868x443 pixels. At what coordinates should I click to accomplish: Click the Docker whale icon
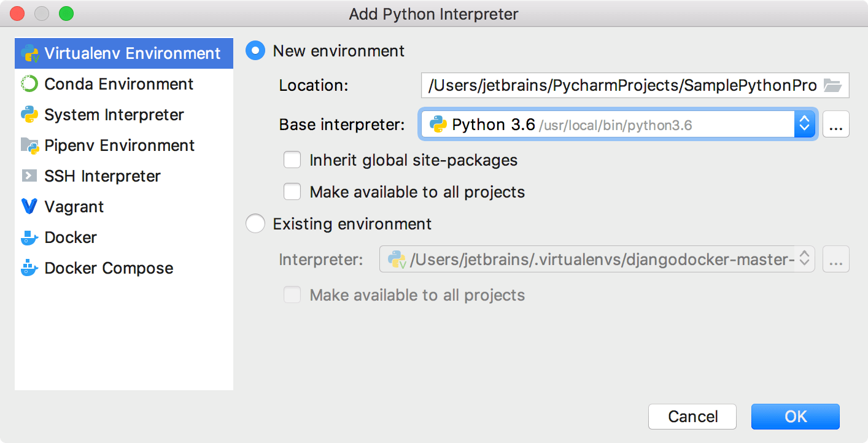click(x=29, y=237)
